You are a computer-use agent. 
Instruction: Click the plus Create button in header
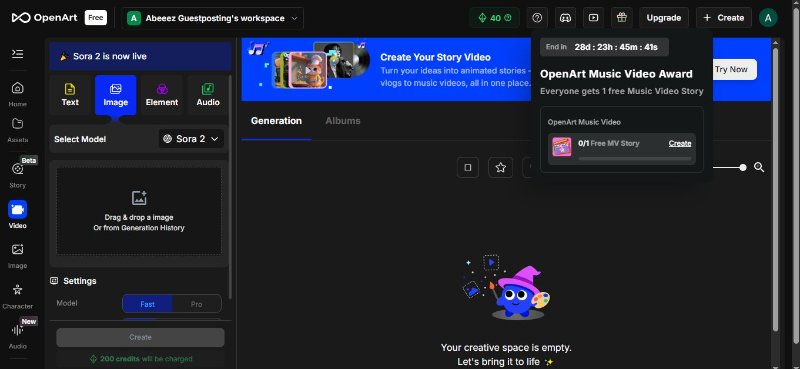pos(723,18)
